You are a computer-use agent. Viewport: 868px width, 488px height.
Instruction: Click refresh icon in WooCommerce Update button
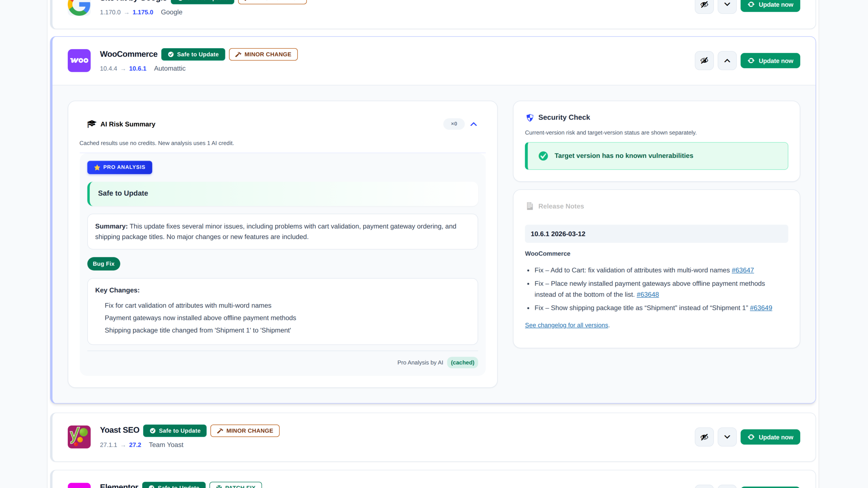click(x=751, y=61)
